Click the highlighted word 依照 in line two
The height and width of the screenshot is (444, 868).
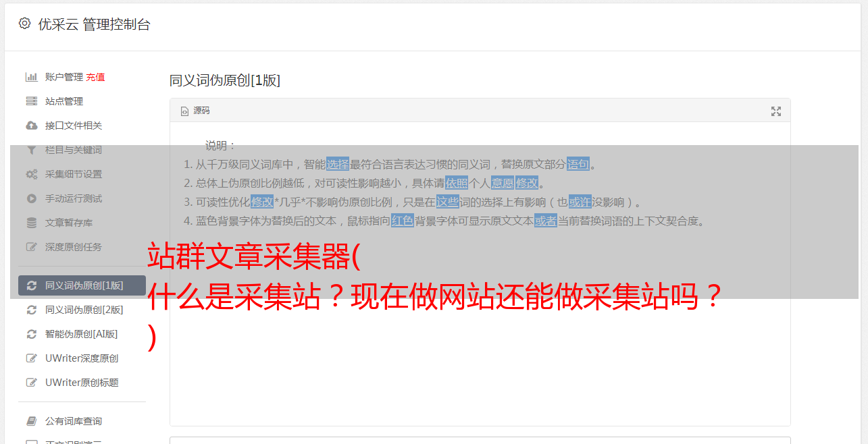tap(457, 183)
